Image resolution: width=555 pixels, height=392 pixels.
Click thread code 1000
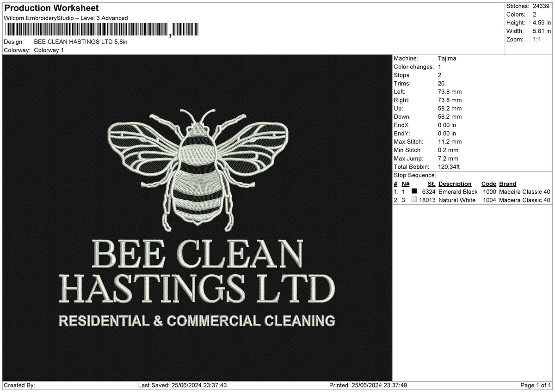pyautogui.click(x=489, y=191)
